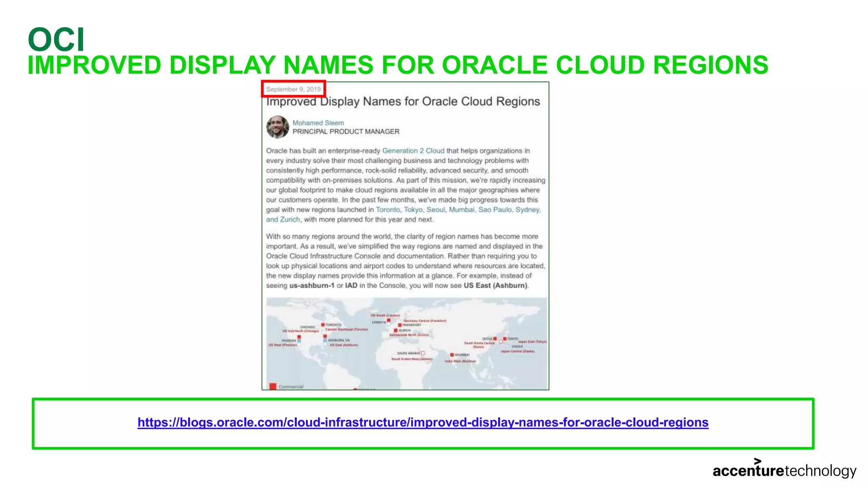Click the Seoul red marker on the map

[495, 339]
